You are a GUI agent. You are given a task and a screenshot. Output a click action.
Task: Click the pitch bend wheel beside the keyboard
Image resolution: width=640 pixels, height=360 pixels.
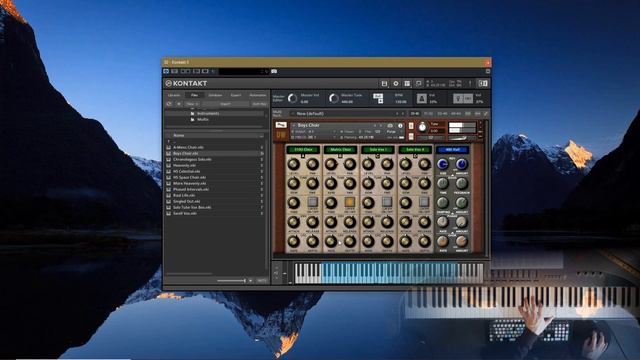(284, 273)
